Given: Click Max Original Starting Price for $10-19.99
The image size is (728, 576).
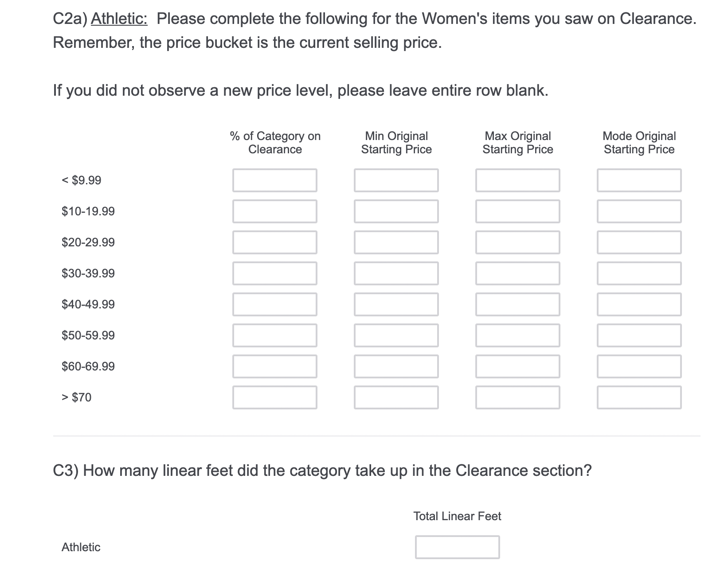Looking at the screenshot, I should (x=517, y=211).
